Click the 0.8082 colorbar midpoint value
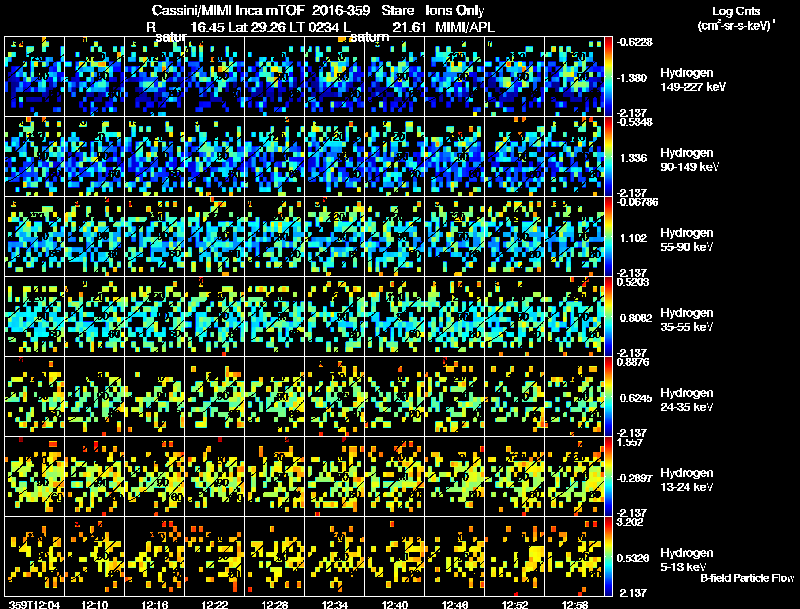Screen dimensions: 800x609 tap(636, 318)
